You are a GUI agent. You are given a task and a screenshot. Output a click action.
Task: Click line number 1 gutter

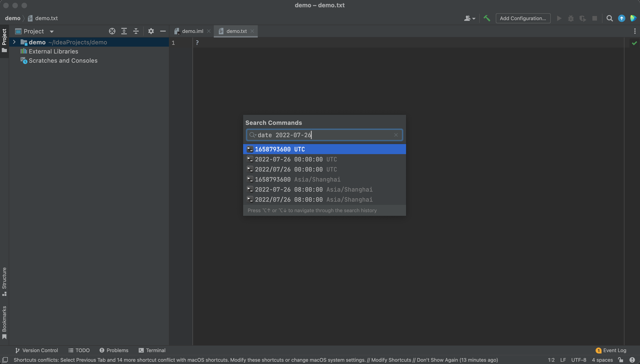pyautogui.click(x=173, y=43)
